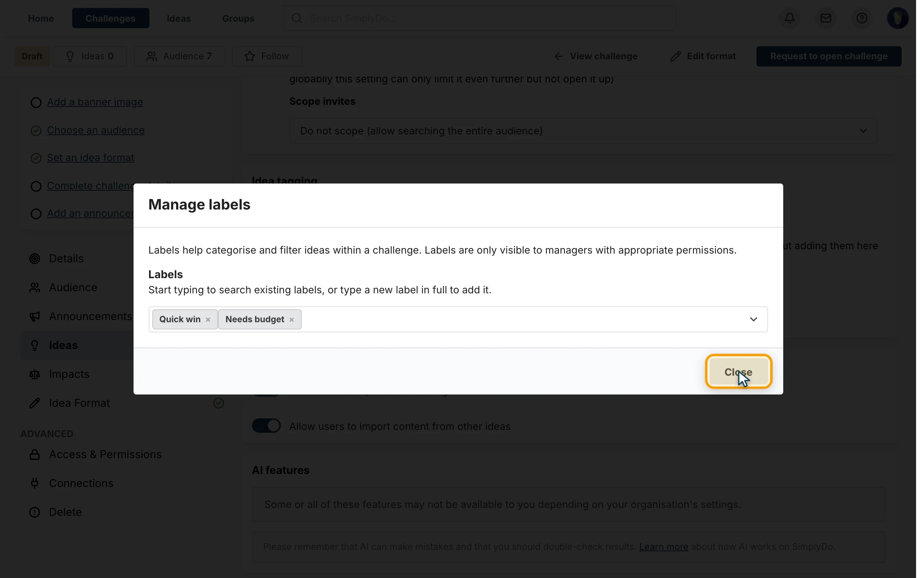
Task: Click the Idea Format completed checkmark
Action: 218,403
